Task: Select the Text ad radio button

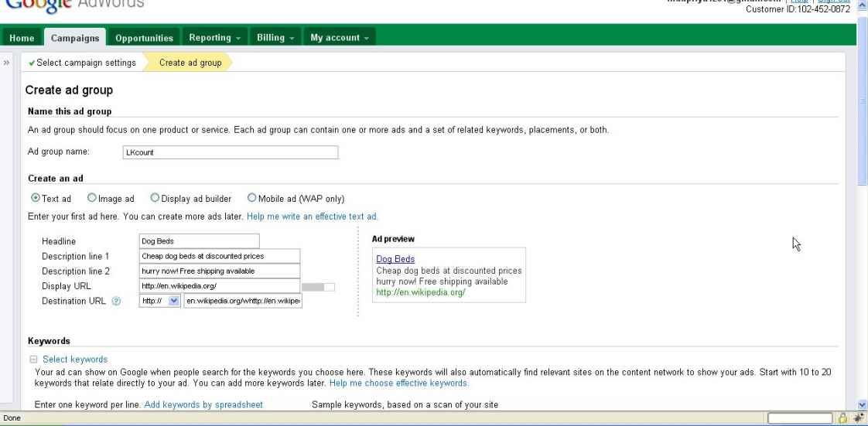Action: (35, 199)
